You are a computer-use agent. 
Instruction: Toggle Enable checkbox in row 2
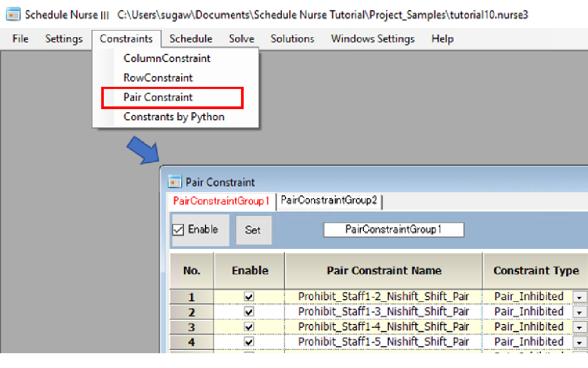[249, 312]
